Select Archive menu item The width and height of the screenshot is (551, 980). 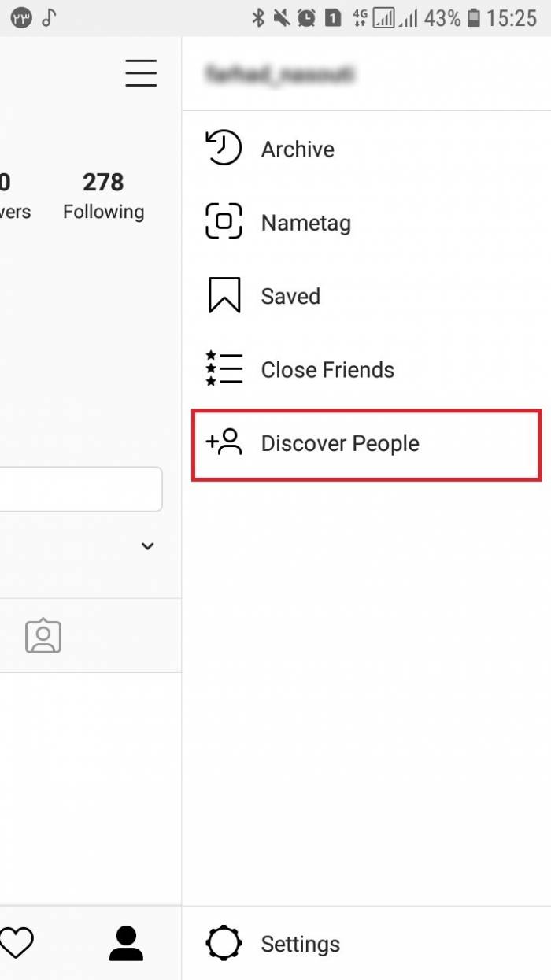298,150
